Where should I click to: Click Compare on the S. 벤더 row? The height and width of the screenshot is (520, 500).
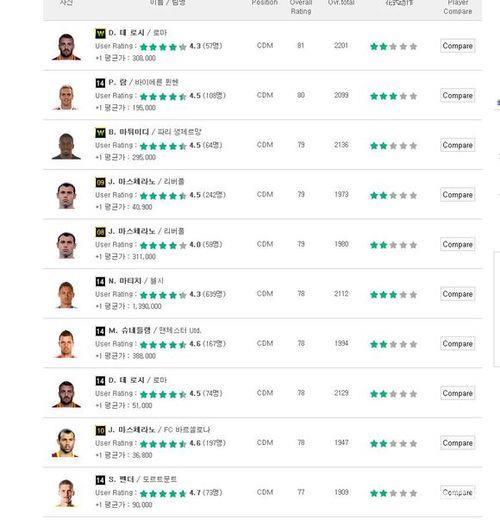click(x=457, y=492)
